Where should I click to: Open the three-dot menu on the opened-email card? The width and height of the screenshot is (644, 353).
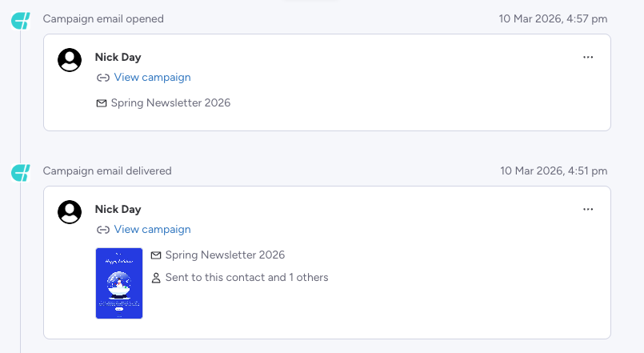click(588, 58)
